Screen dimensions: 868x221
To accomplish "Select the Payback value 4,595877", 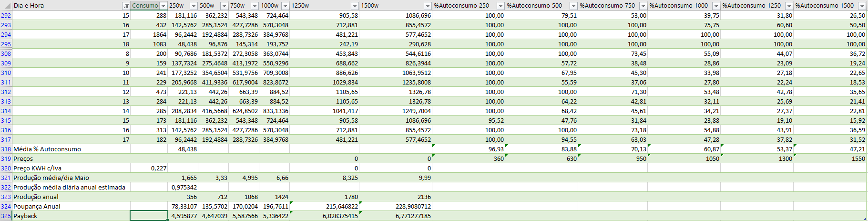I will coord(183,216).
